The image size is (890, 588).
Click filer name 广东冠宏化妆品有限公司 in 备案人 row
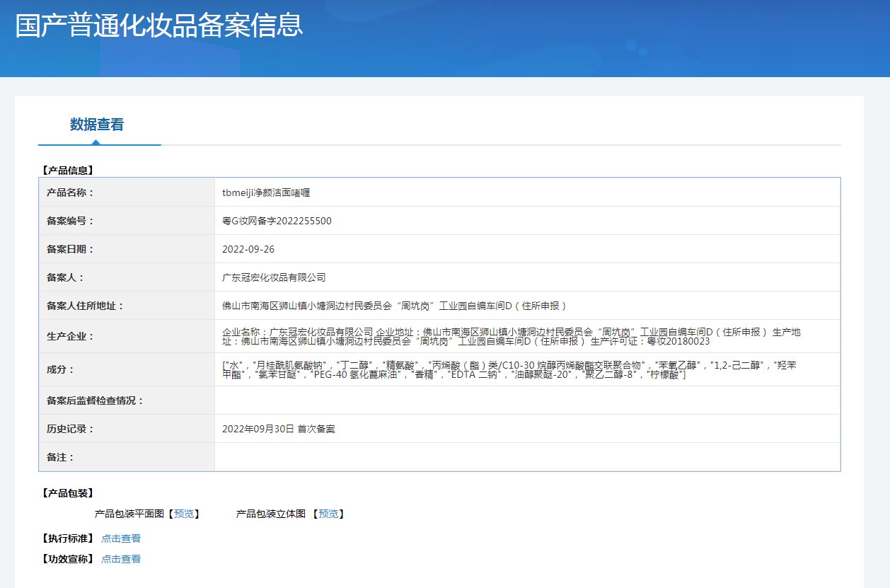274,277
